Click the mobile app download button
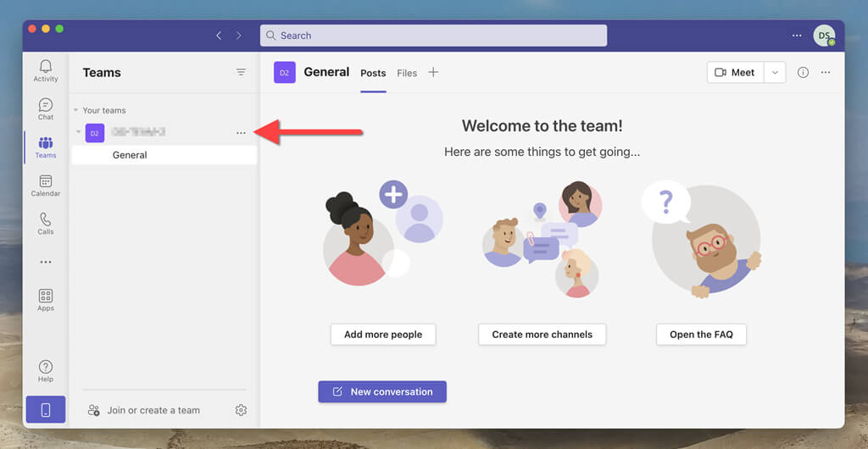 pos(46,410)
